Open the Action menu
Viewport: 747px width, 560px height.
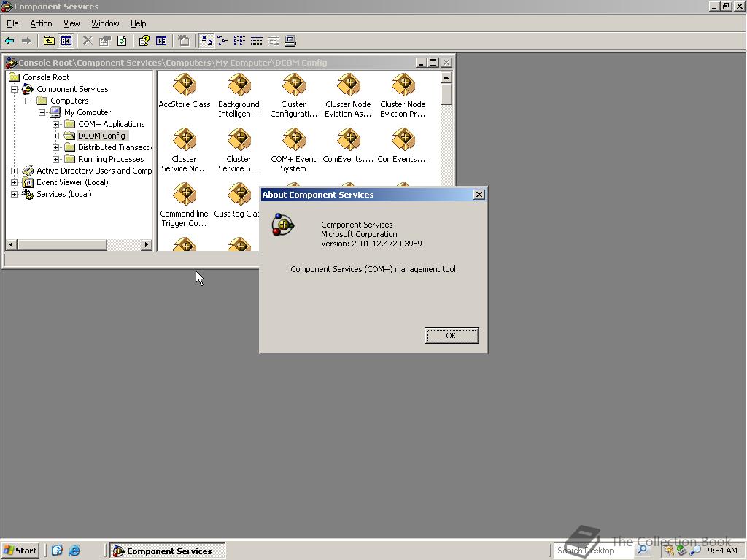tap(41, 23)
